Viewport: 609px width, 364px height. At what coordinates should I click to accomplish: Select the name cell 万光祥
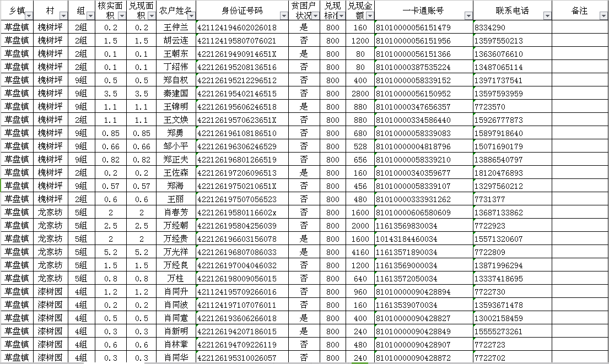[x=176, y=252]
